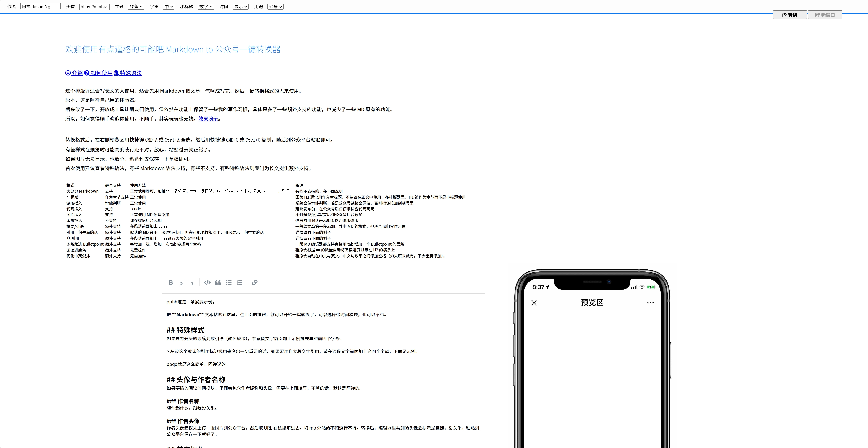
Task: Open the 主题 theme dropdown
Action: pyautogui.click(x=136, y=7)
